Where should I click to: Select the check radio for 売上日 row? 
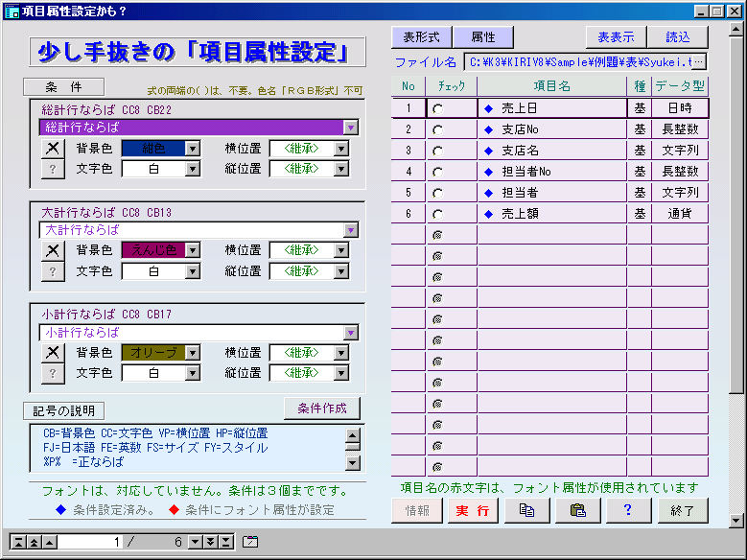(x=437, y=109)
